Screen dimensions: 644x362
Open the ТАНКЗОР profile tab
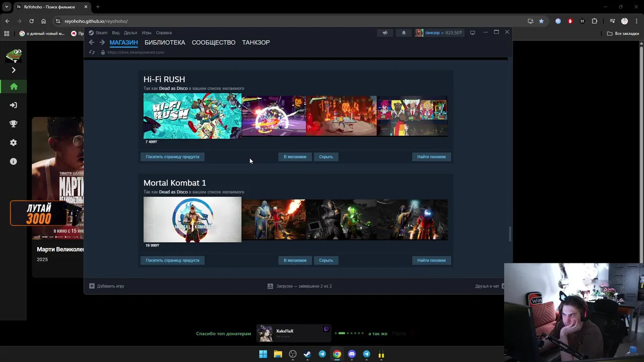click(x=256, y=42)
